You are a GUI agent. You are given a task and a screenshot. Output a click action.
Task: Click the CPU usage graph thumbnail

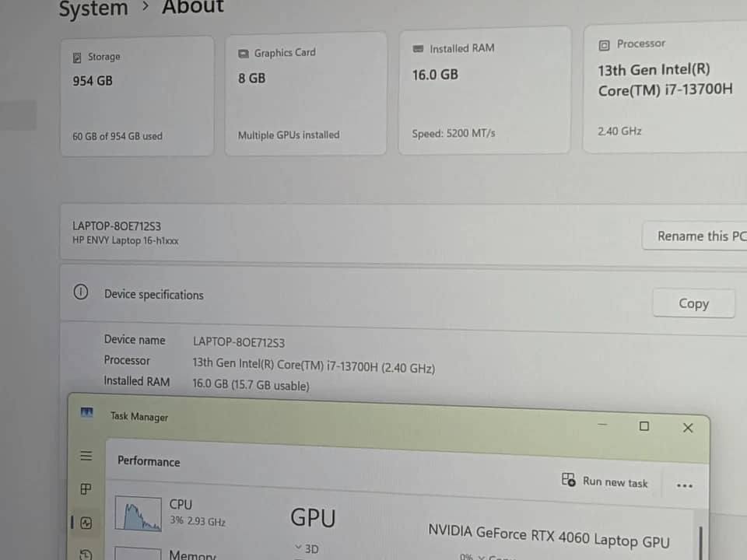click(x=139, y=513)
